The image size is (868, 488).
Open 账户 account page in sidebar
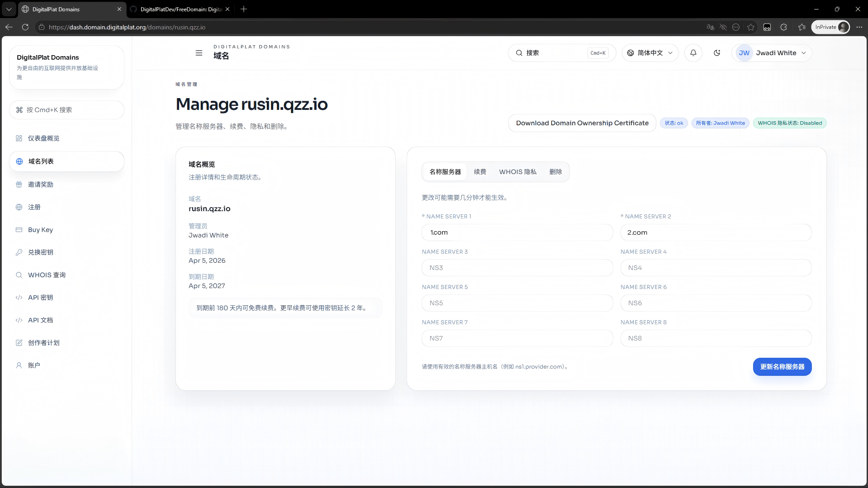(x=34, y=365)
